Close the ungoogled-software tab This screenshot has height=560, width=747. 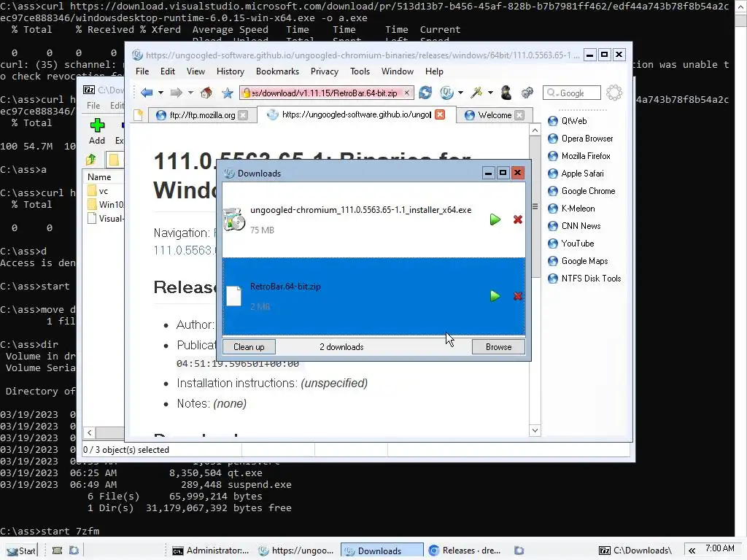pyautogui.click(x=440, y=114)
